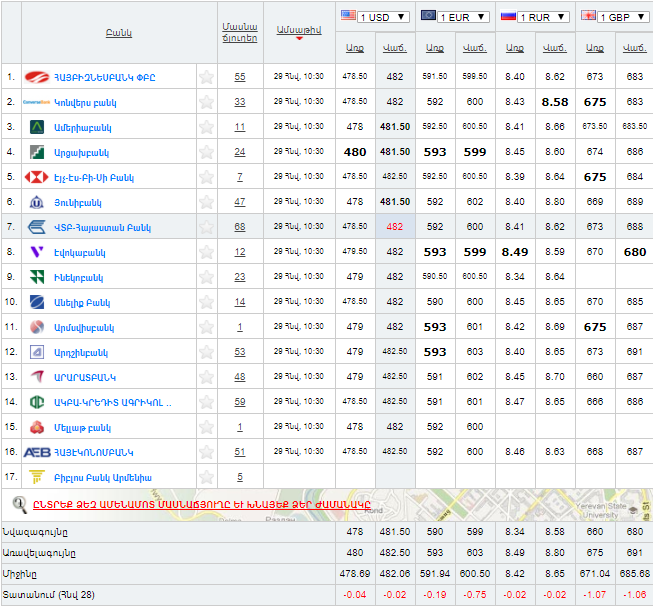The height and width of the screenshot is (606, 653).
Task: Sort by EUR Առք column header
Action: pos(435,48)
